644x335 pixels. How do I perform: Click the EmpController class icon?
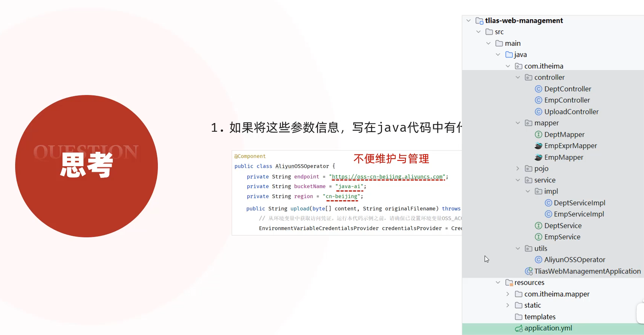point(538,100)
